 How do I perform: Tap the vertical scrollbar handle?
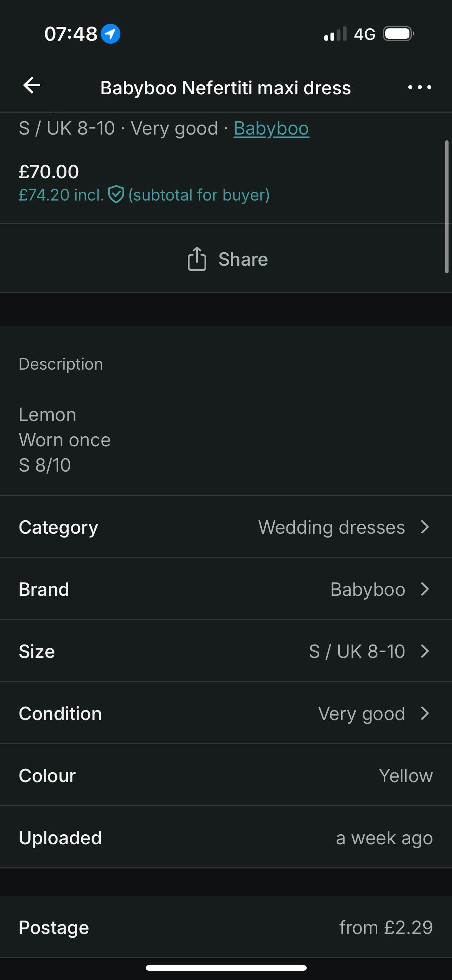(x=446, y=207)
